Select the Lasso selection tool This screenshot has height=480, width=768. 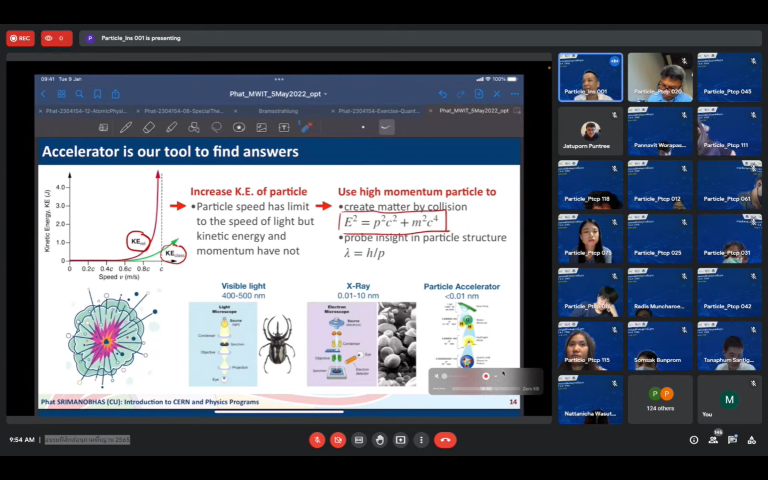pyautogui.click(x=216, y=127)
